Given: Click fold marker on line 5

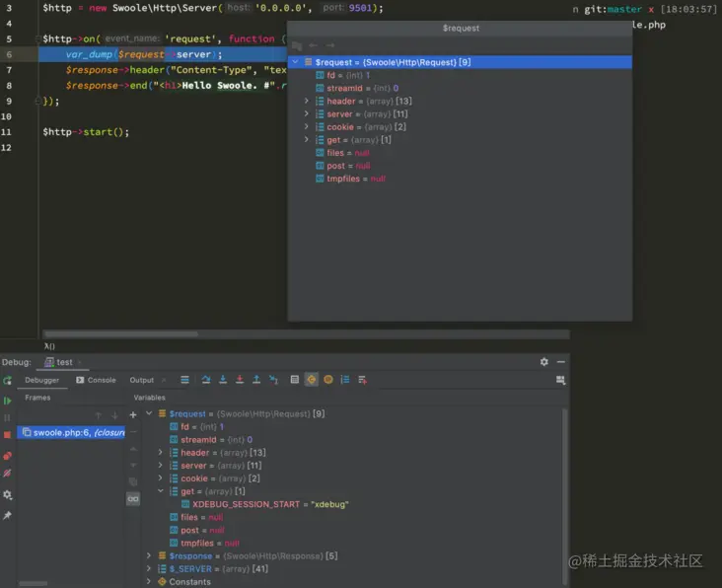Looking at the screenshot, I should pos(38,38).
